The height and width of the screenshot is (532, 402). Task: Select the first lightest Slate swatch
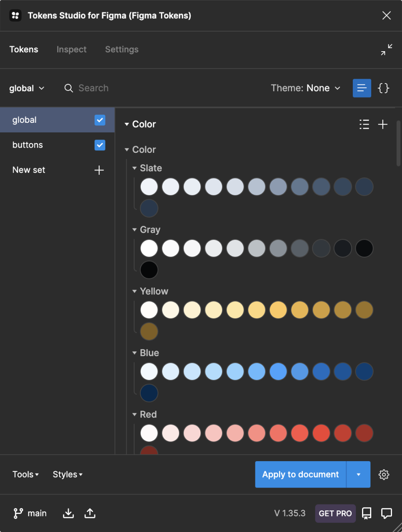click(x=149, y=187)
